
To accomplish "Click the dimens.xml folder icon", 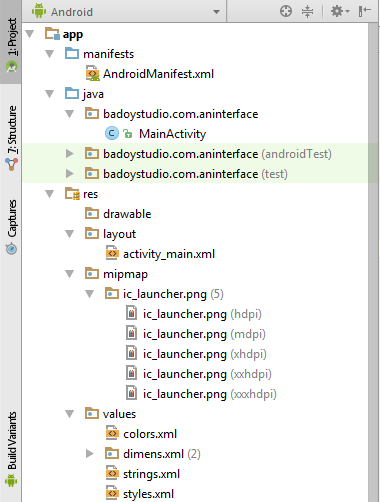I will pos(112,453).
